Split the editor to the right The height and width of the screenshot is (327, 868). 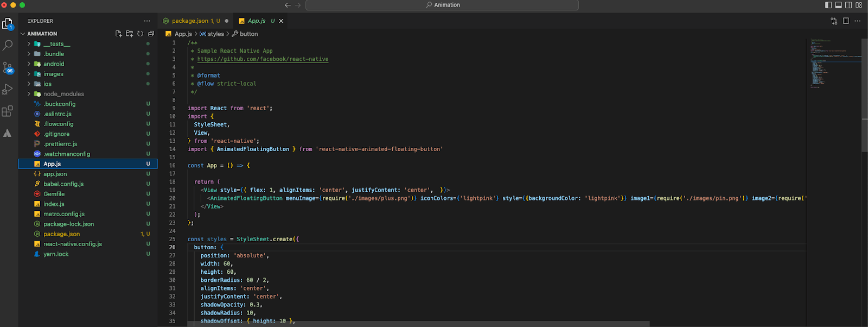point(846,21)
